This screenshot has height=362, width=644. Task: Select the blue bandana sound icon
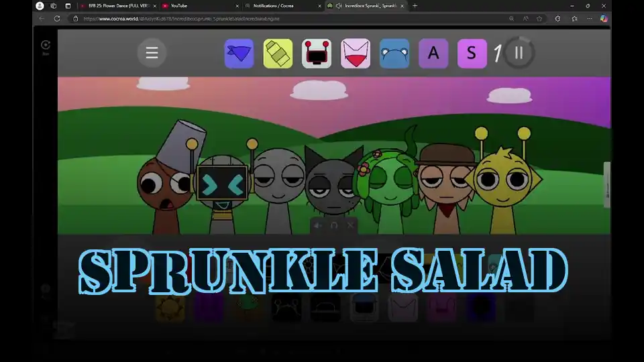(239, 54)
